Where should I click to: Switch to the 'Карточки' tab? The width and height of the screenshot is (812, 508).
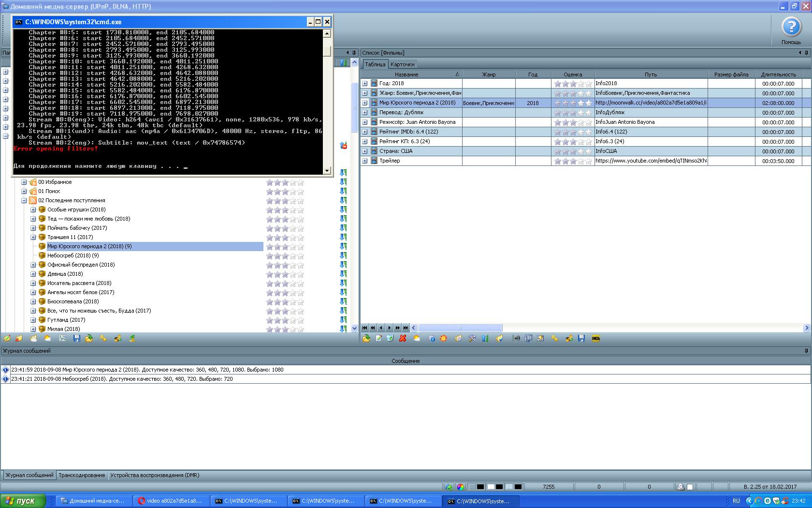click(402, 64)
